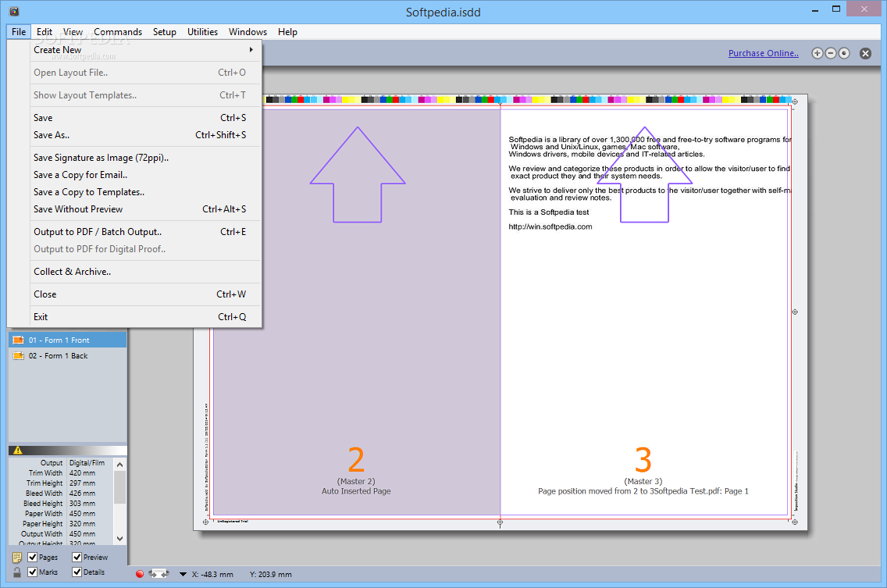
Task: Click the 02 - Form 1 Back orange icon
Action: tap(18, 356)
